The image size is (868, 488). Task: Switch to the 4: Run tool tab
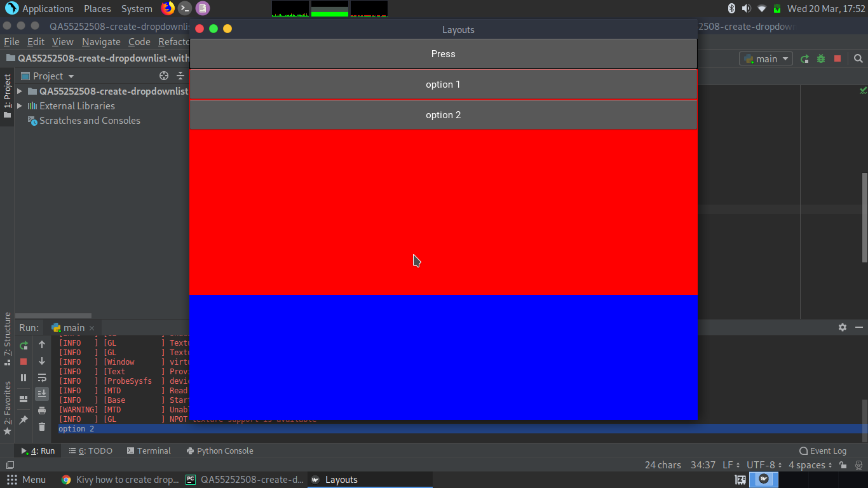37,451
